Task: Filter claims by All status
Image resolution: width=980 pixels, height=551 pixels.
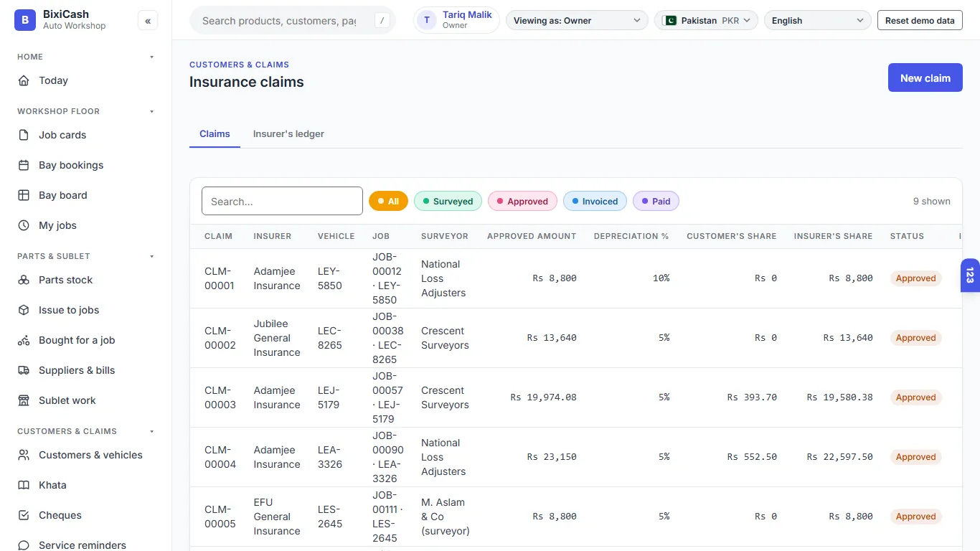Action: (388, 202)
